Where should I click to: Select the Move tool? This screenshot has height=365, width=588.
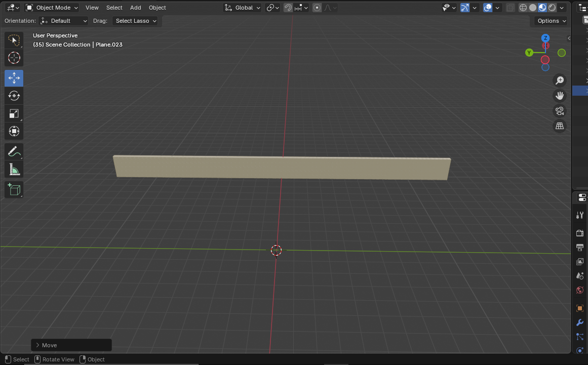pyautogui.click(x=14, y=78)
